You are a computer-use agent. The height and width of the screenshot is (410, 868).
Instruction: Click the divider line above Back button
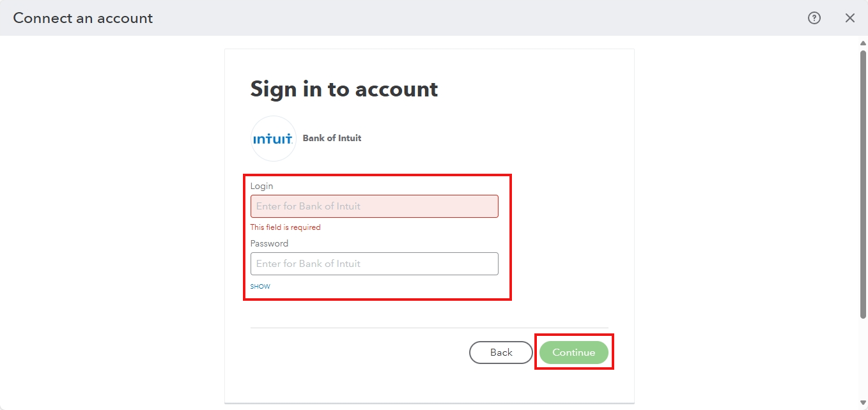(429, 328)
